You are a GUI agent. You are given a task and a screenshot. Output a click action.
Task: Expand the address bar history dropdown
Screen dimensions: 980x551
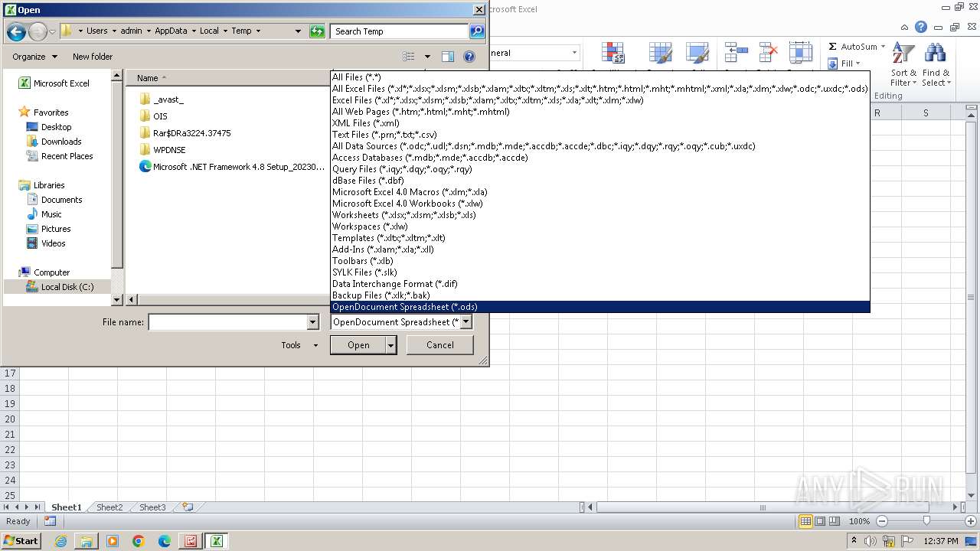click(298, 31)
